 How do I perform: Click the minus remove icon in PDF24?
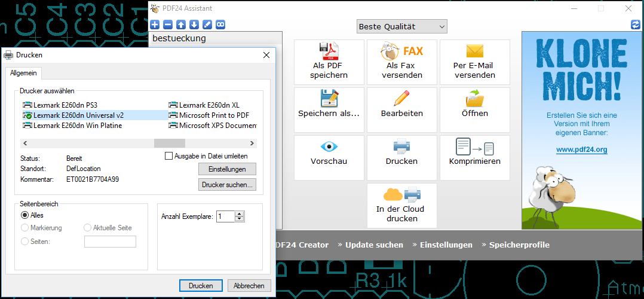tap(167, 25)
